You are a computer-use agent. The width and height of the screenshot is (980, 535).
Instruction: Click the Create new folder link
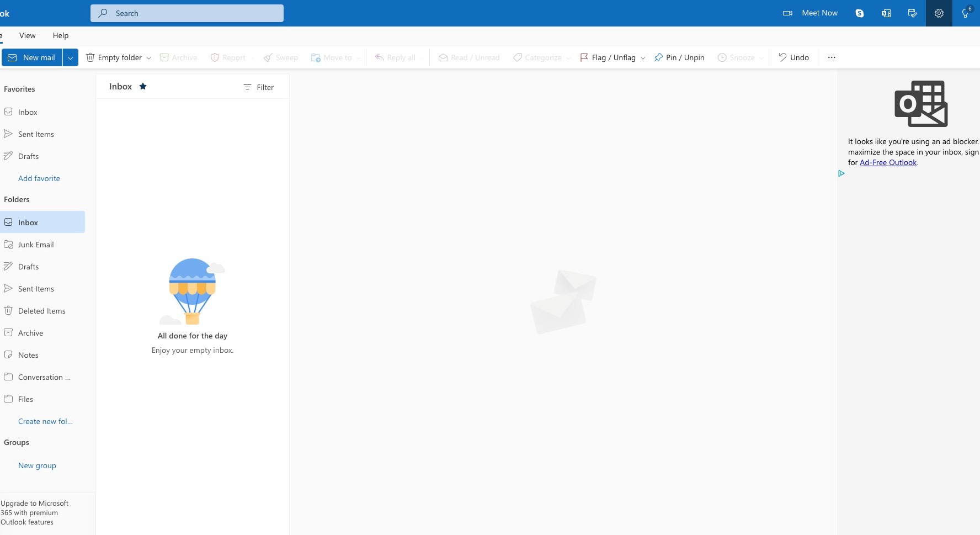click(x=45, y=421)
